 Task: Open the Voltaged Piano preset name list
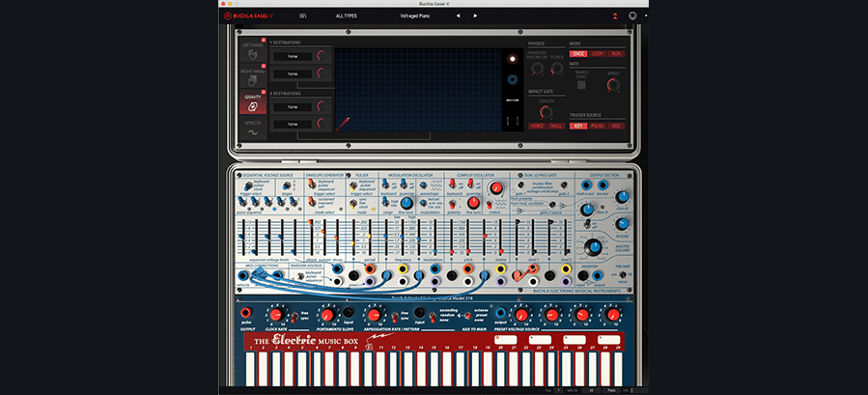tap(414, 15)
